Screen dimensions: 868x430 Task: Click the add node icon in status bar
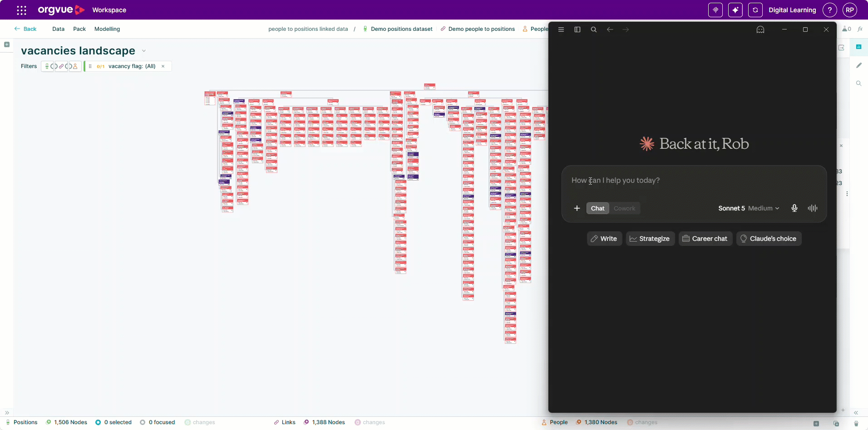(x=816, y=424)
